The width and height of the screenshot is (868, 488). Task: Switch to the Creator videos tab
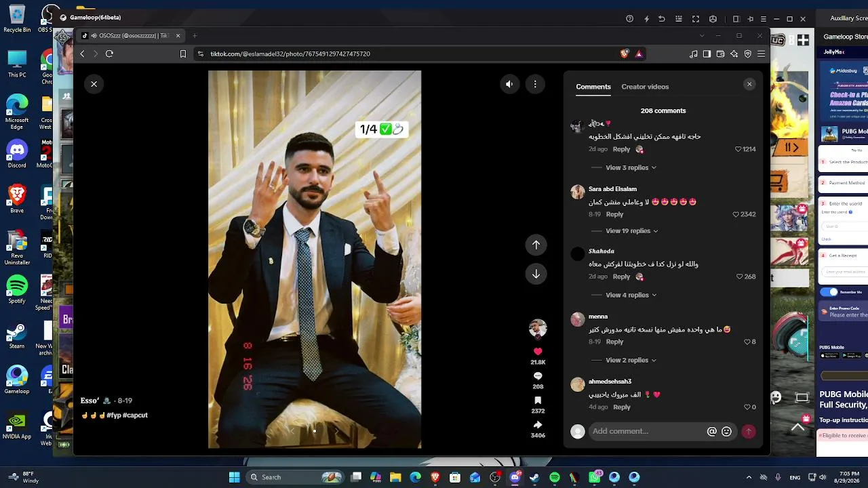coord(645,87)
